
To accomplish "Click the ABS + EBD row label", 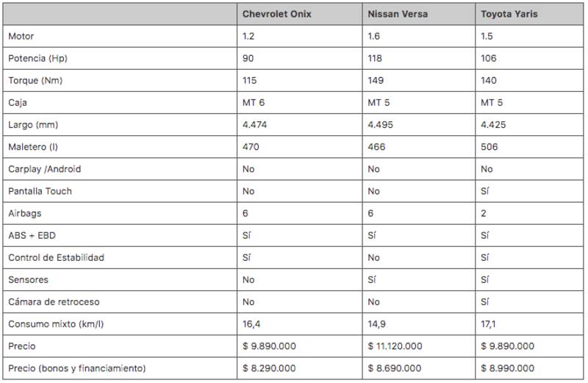I will click(x=31, y=235).
